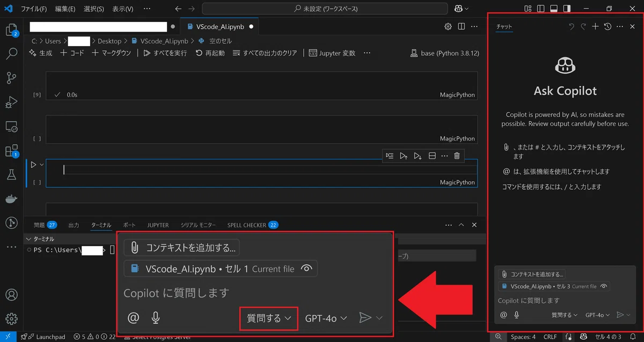644x342 pixels.
Task: Toggle panel layout in title bar
Action: [554, 9]
